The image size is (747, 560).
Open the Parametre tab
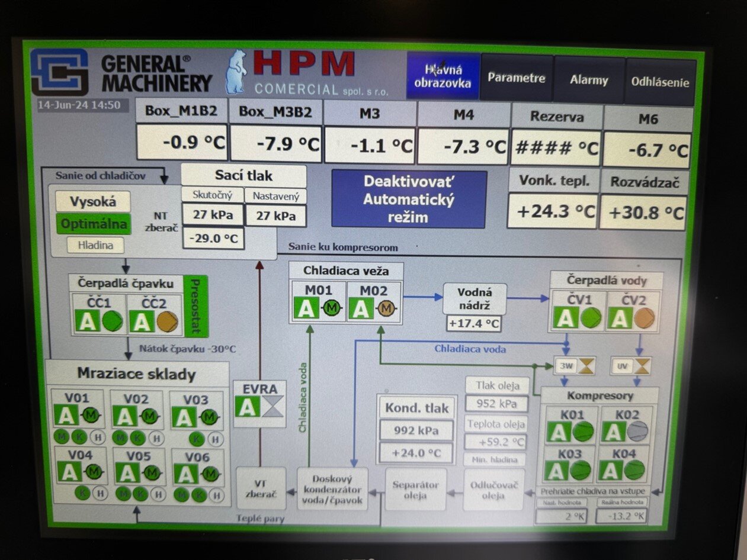point(517,78)
